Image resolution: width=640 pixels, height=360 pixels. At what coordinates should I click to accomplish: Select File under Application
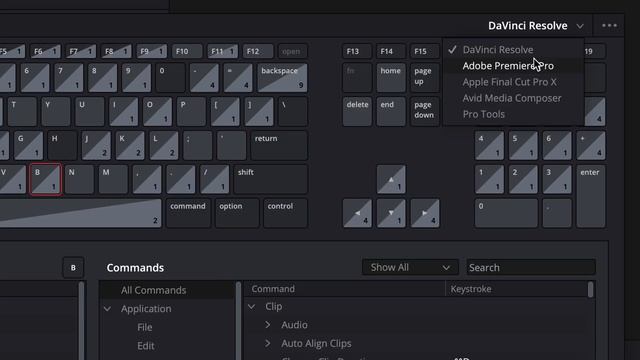coord(144,327)
